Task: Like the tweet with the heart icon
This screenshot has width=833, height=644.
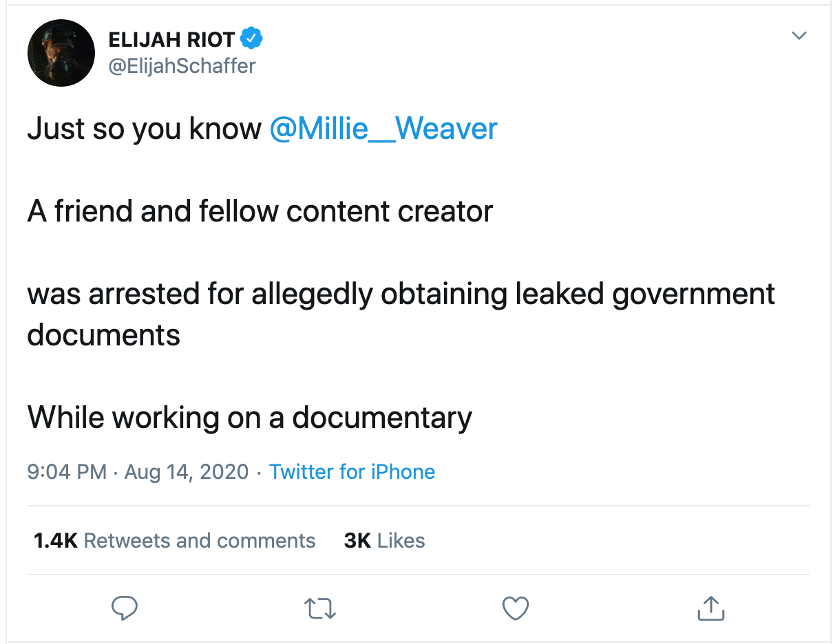Action: (515, 608)
